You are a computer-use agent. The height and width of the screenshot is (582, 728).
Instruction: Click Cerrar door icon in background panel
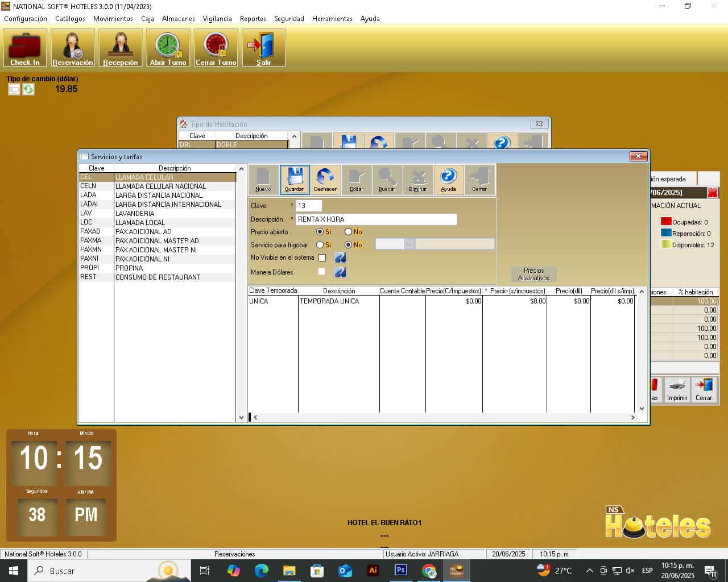coord(704,390)
